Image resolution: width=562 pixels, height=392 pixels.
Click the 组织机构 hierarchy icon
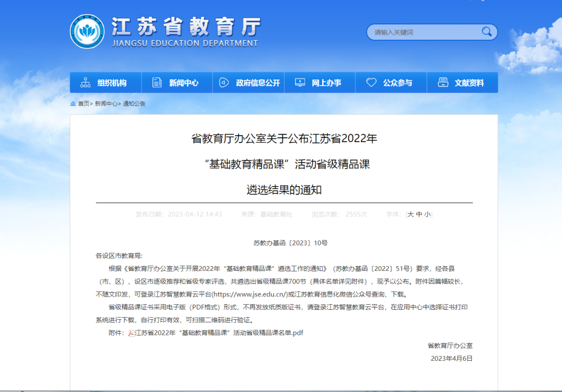(x=85, y=82)
